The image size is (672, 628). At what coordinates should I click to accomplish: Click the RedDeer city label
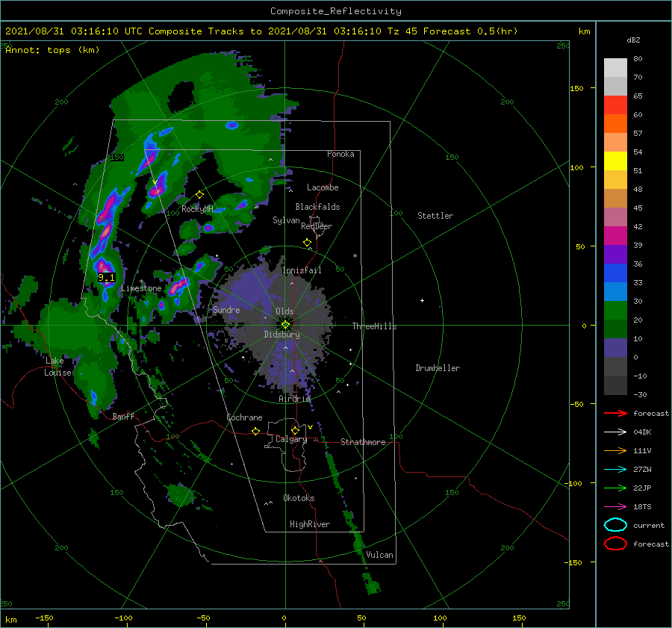317,226
